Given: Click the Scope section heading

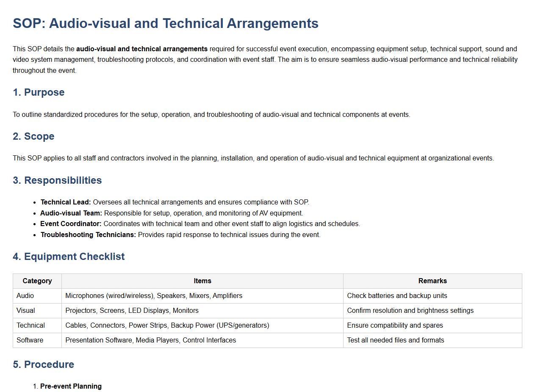Looking at the screenshot, I should (33, 136).
